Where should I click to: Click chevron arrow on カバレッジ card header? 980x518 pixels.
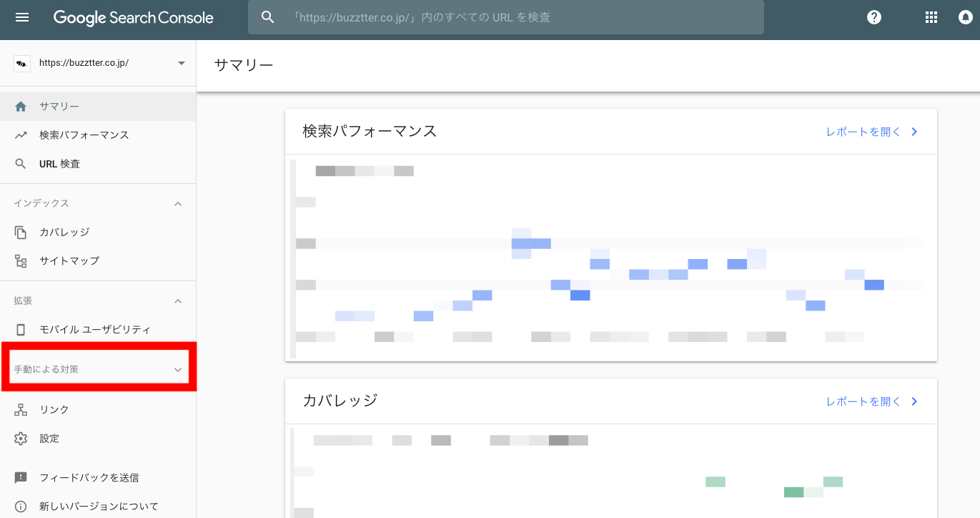[x=914, y=401]
